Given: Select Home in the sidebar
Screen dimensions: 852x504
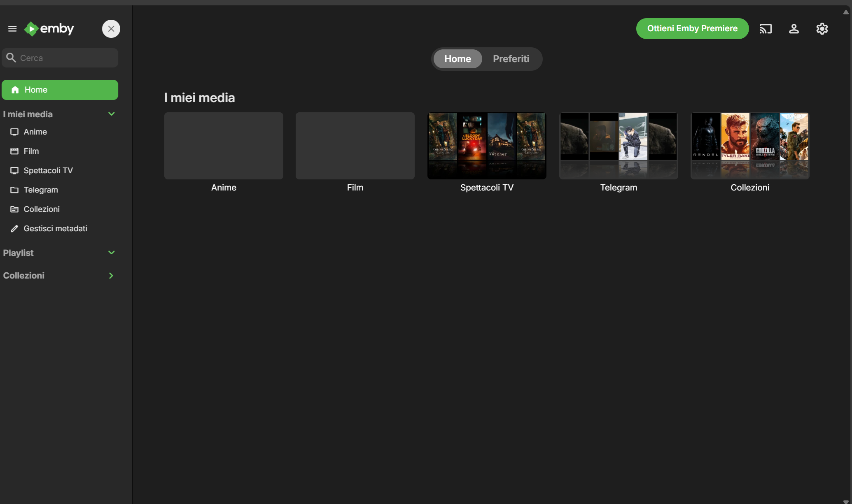Looking at the screenshot, I should pyautogui.click(x=60, y=90).
